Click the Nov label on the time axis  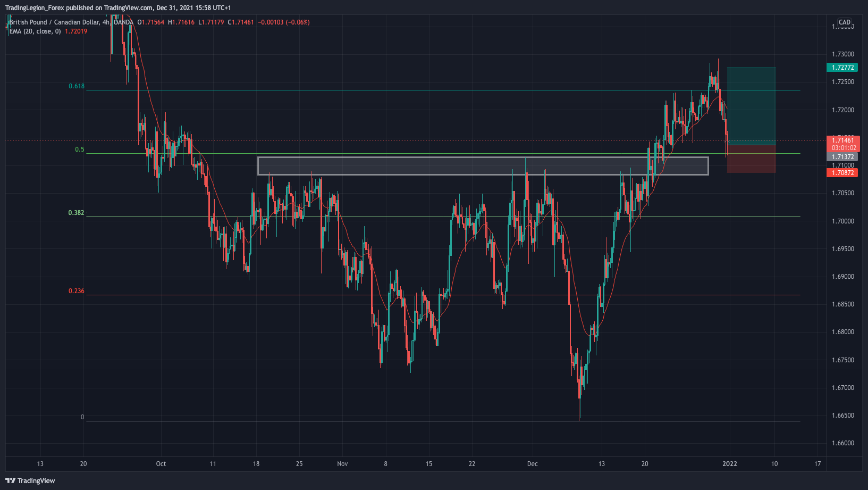click(x=342, y=464)
